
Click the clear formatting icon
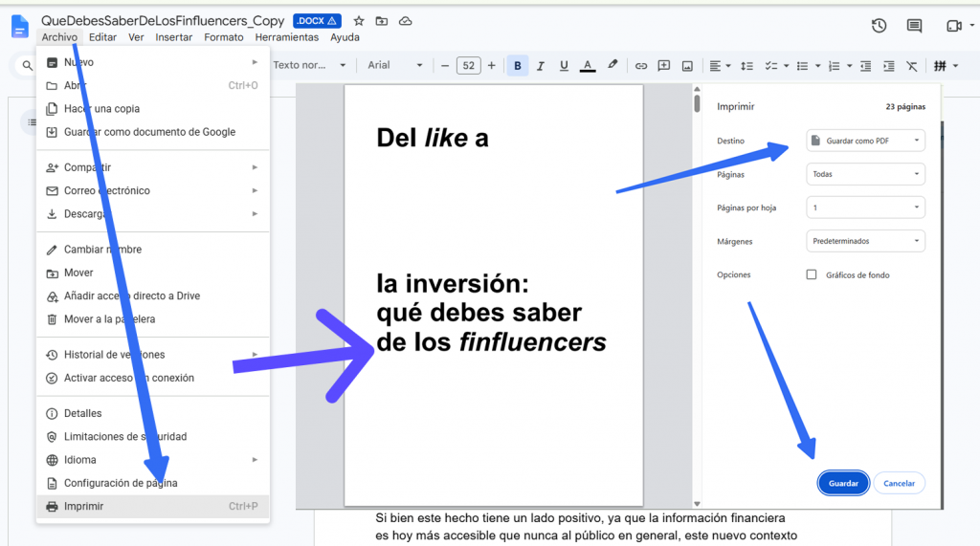click(x=912, y=66)
